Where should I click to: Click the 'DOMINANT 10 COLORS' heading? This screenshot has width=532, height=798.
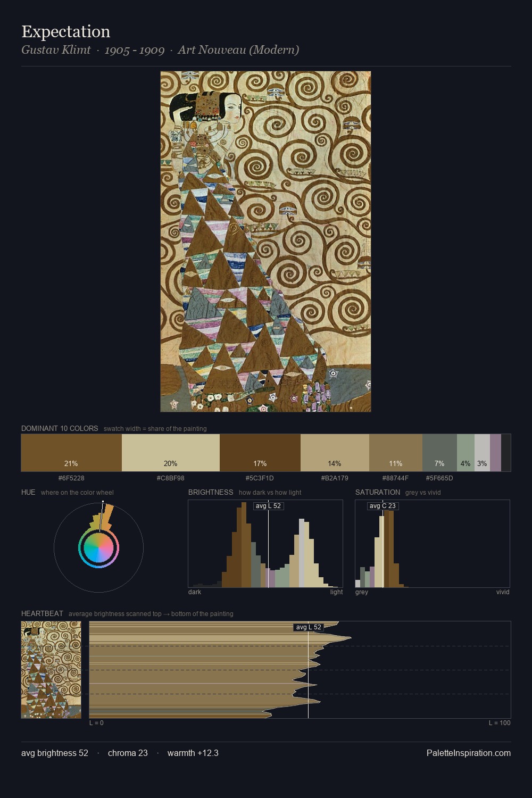click(60, 428)
